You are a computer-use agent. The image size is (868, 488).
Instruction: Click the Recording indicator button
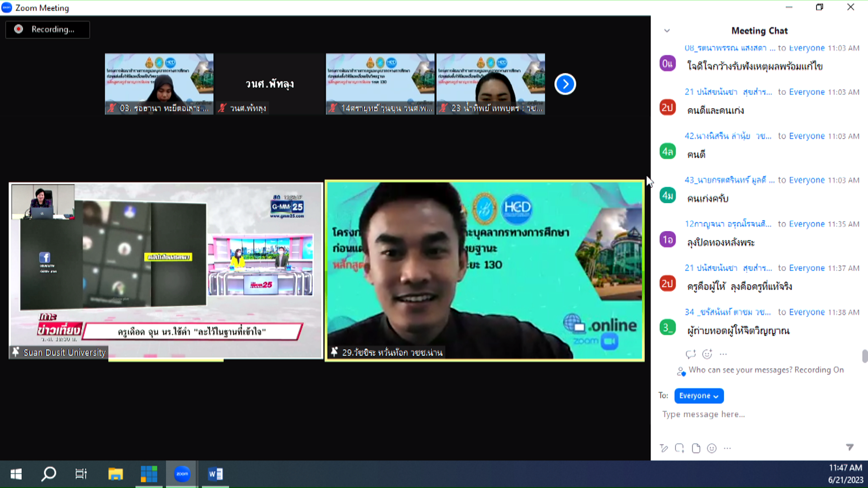coord(47,29)
